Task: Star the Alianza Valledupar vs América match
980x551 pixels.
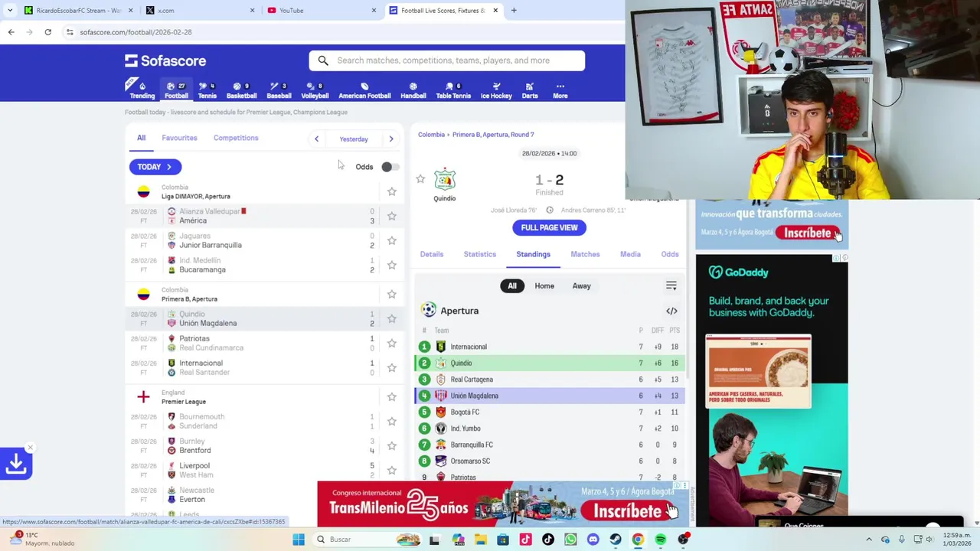Action: [392, 216]
